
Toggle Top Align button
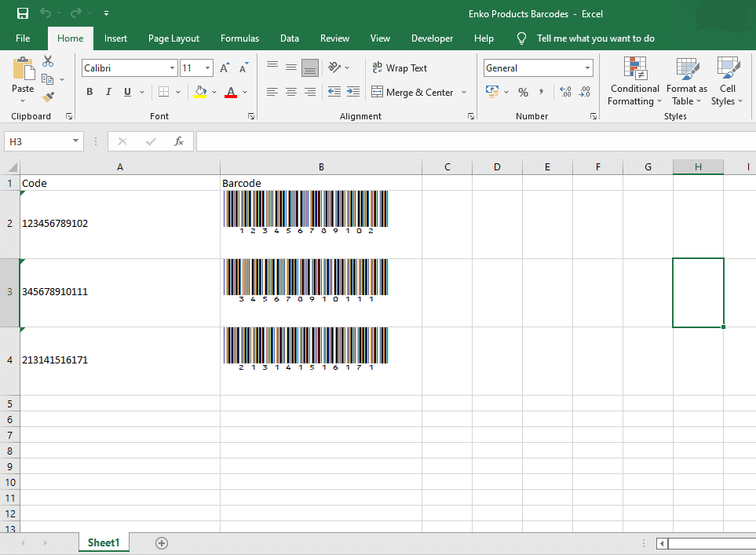click(272, 68)
